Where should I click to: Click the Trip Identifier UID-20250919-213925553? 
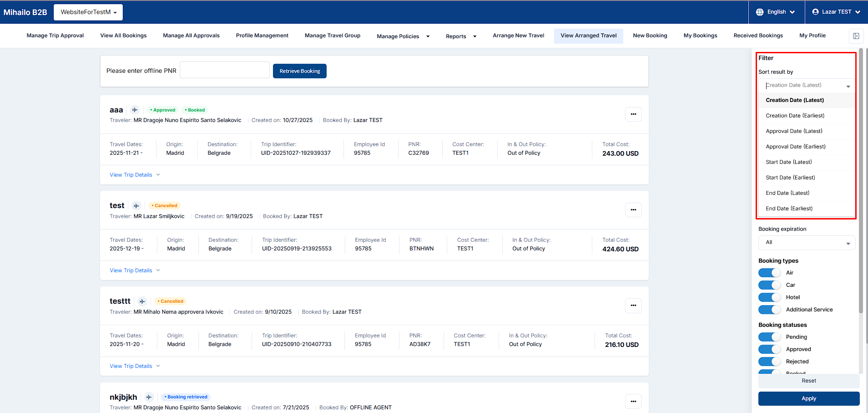tap(297, 249)
